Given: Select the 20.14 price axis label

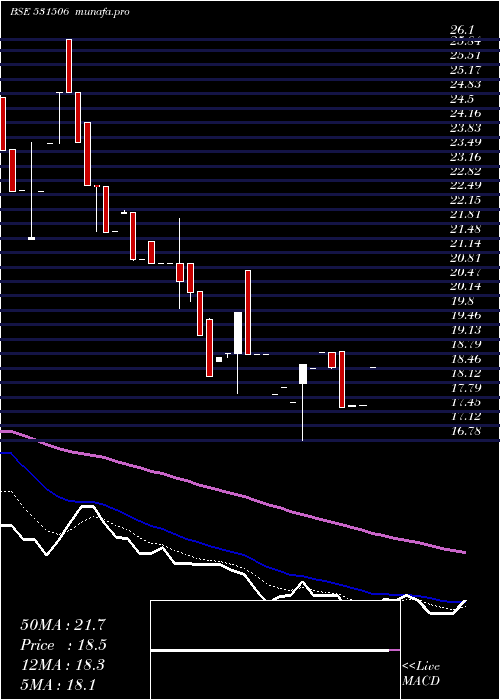Looking at the screenshot, I should tap(466, 287).
